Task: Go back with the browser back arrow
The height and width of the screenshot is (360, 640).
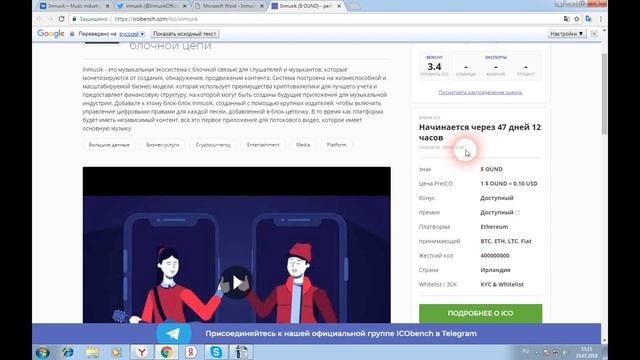Action: [39, 19]
